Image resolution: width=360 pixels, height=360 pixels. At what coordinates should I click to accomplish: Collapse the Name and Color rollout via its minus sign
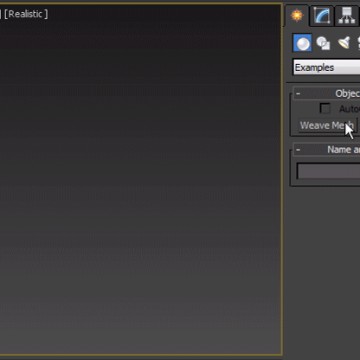coord(298,150)
